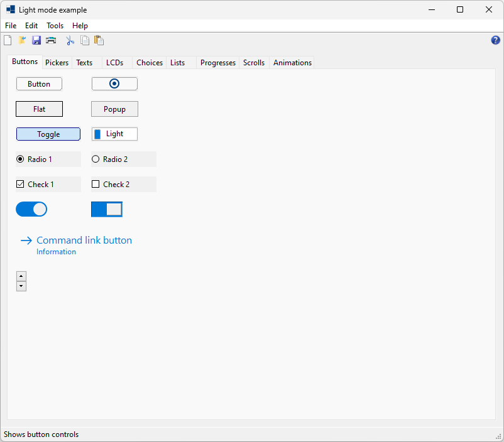Flip the square blue switch slider
The height and width of the screenshot is (442, 504).
click(x=107, y=209)
